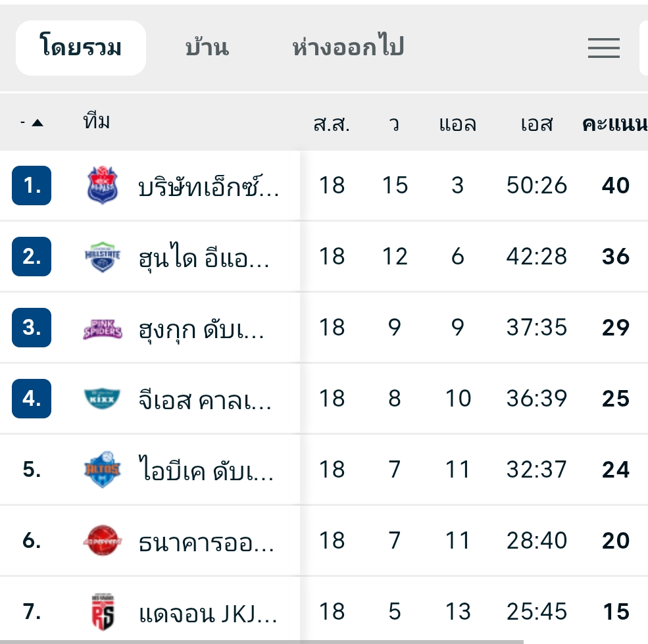Screen dimensions: 648x644
Task: Click the first-place team's blue shield logo
Action: [x=104, y=186]
